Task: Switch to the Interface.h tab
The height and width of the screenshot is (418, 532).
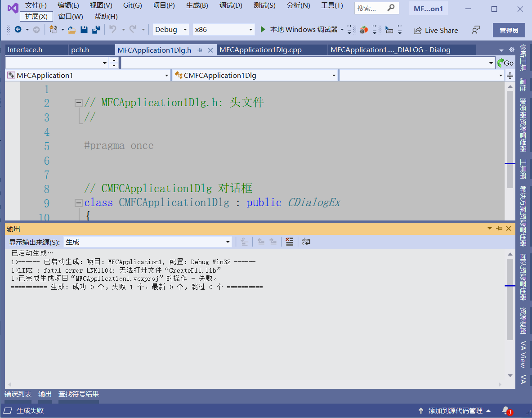Action: [x=36, y=50]
